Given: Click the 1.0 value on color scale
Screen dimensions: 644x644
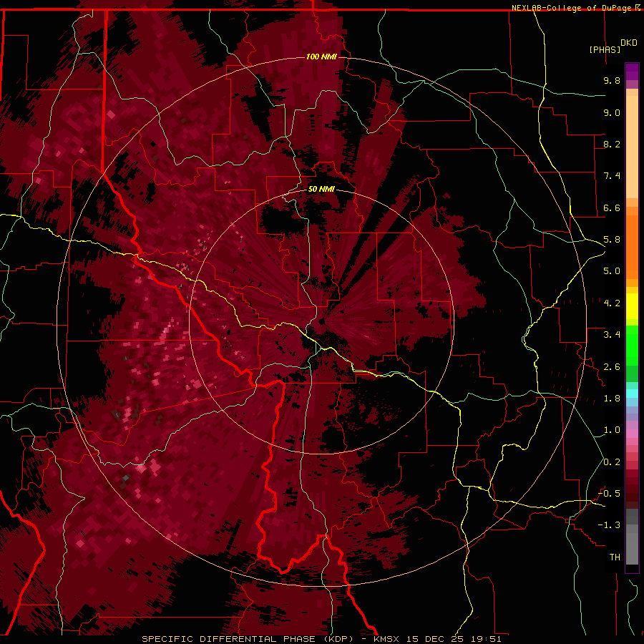Looking at the screenshot, I should 612,430.
